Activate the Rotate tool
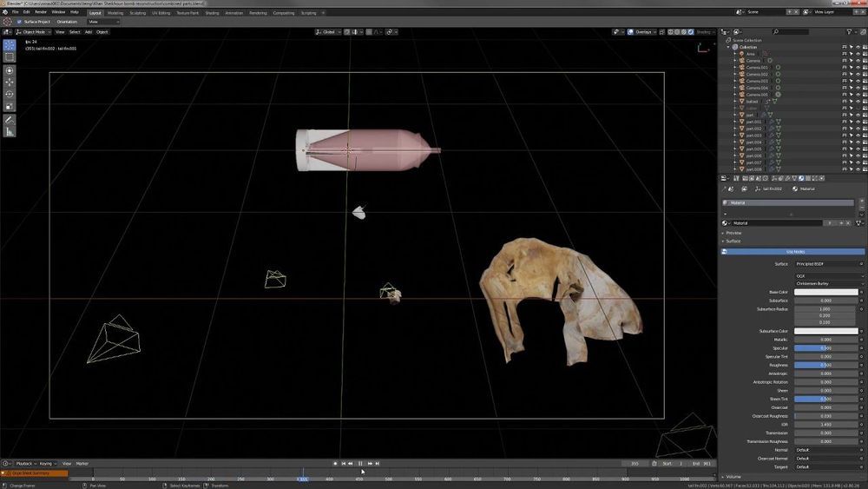The height and width of the screenshot is (489, 868). (10, 94)
